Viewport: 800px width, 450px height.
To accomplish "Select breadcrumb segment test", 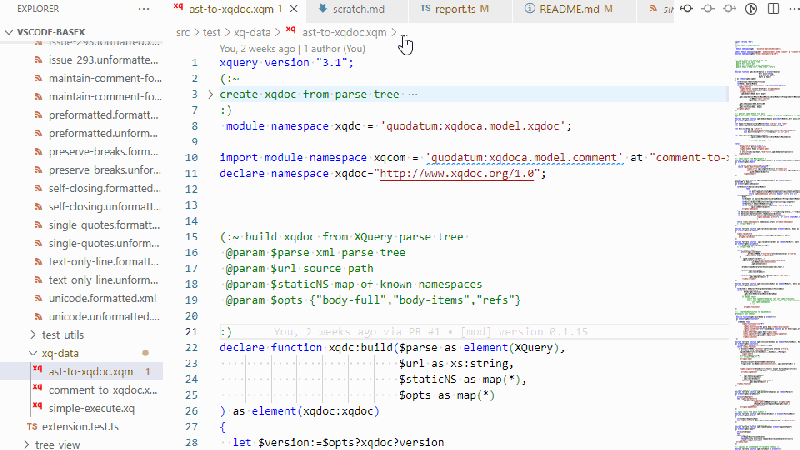I will 211,32.
